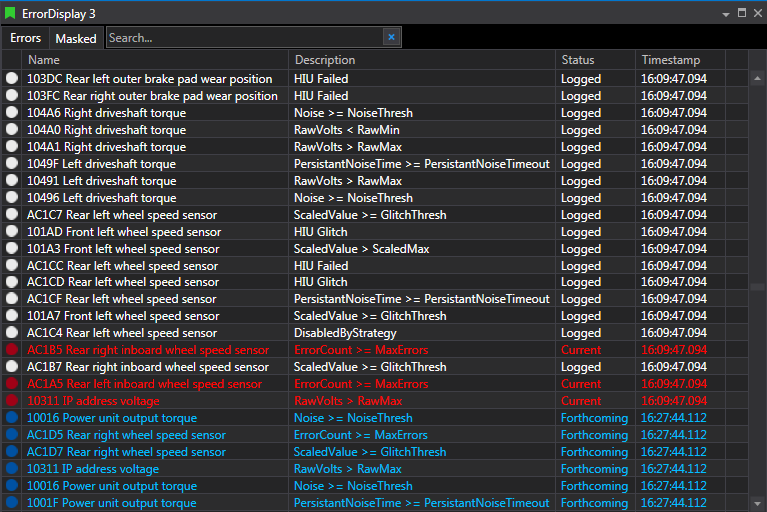The height and width of the screenshot is (512, 767).
Task: Switch to the Masked tab
Action: point(76,38)
